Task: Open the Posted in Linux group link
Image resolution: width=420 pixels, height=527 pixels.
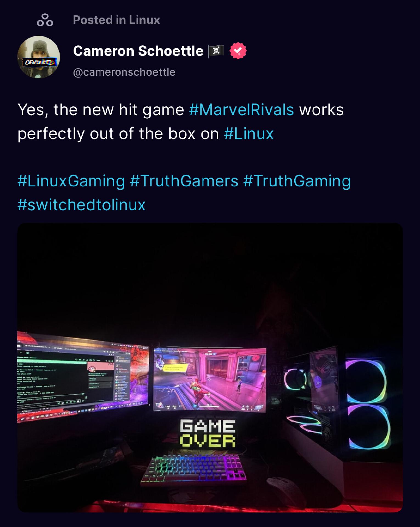Action: (116, 20)
